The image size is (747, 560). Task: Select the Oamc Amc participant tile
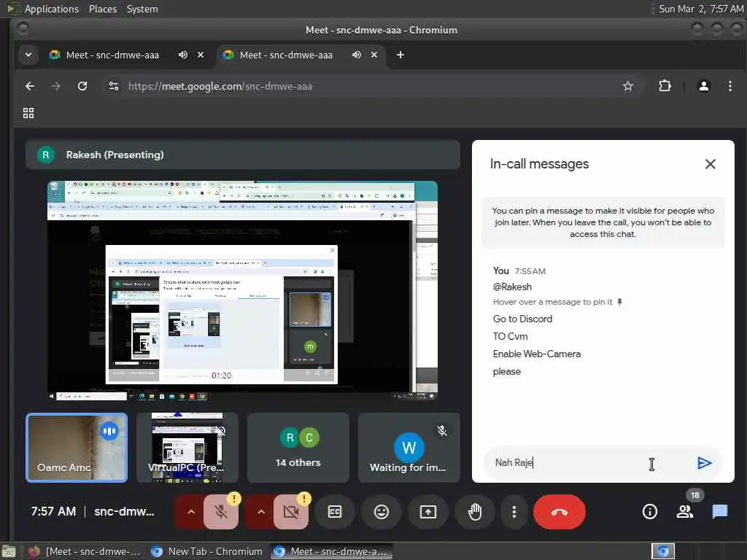77,448
